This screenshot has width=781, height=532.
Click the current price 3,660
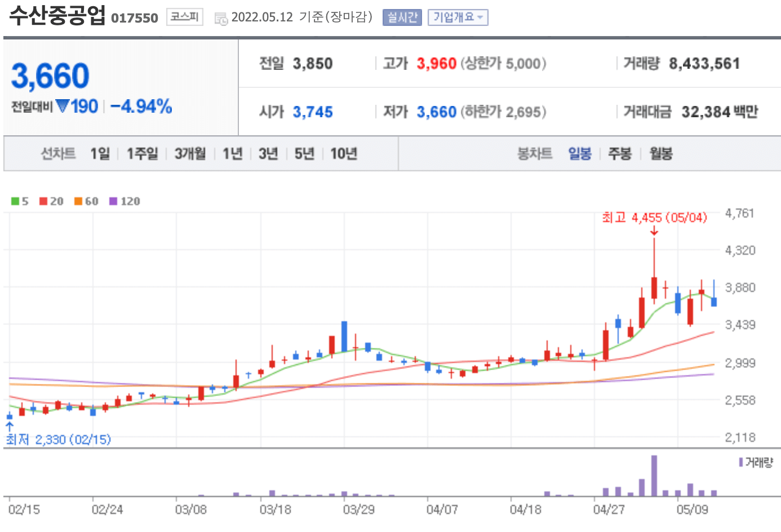50,76
